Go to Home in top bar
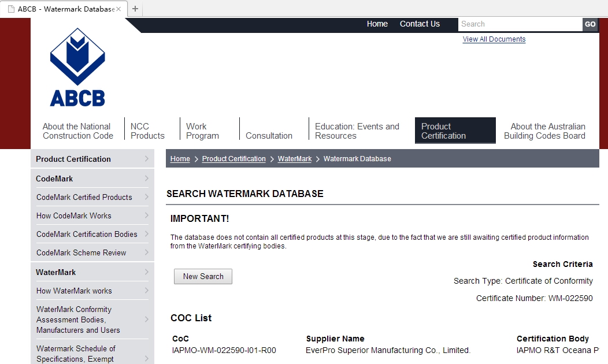This screenshot has width=608, height=364. coord(377,24)
